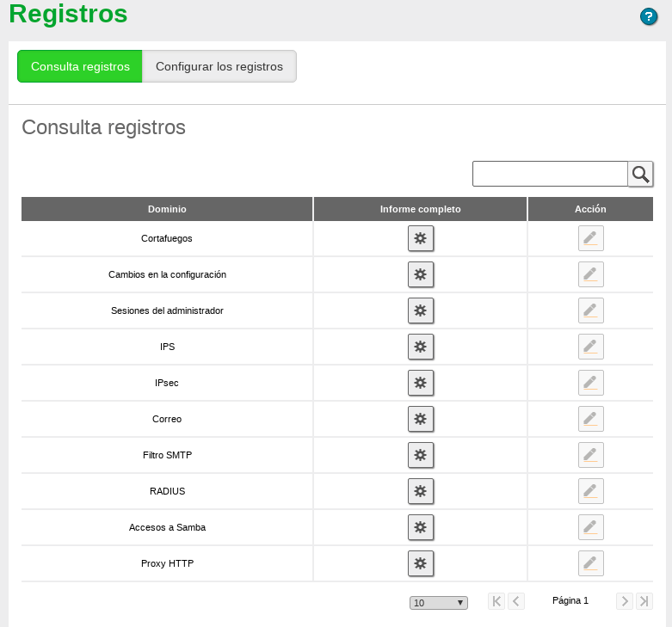This screenshot has width=672, height=627.
Task: Click the edit pencil for Proxy HTTP
Action: 590,563
